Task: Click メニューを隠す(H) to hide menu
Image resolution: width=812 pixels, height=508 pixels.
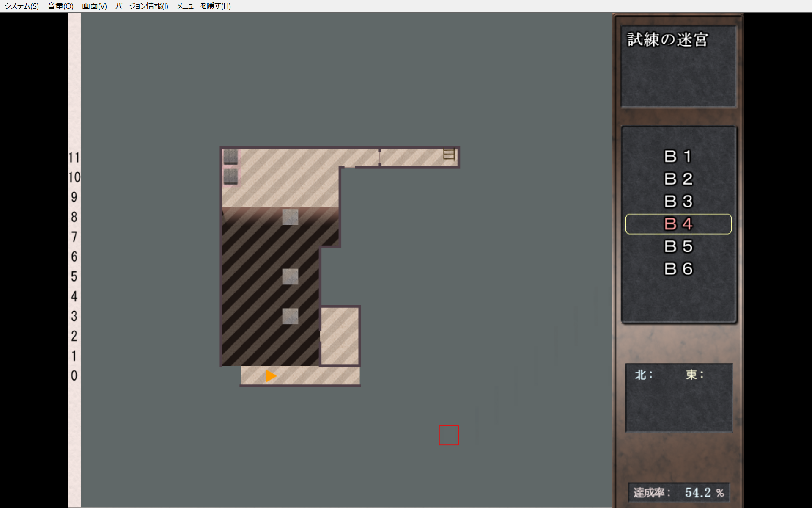Action: tap(203, 6)
